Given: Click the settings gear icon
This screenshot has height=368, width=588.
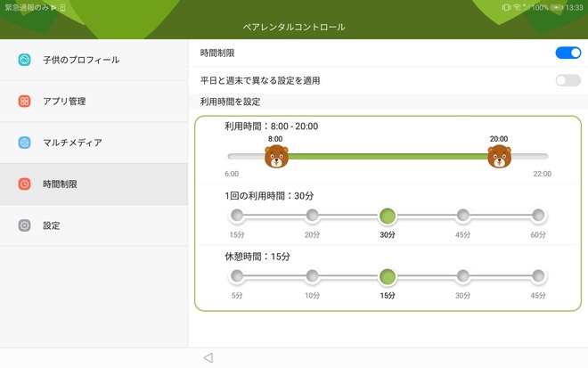Looking at the screenshot, I should point(24,225).
